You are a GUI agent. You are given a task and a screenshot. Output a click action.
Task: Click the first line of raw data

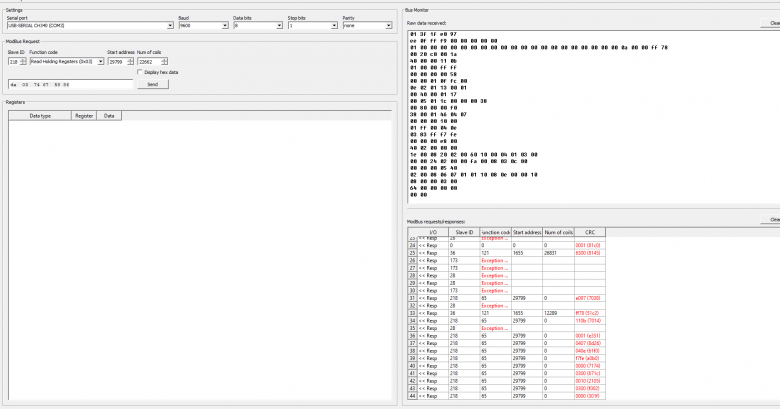point(433,34)
